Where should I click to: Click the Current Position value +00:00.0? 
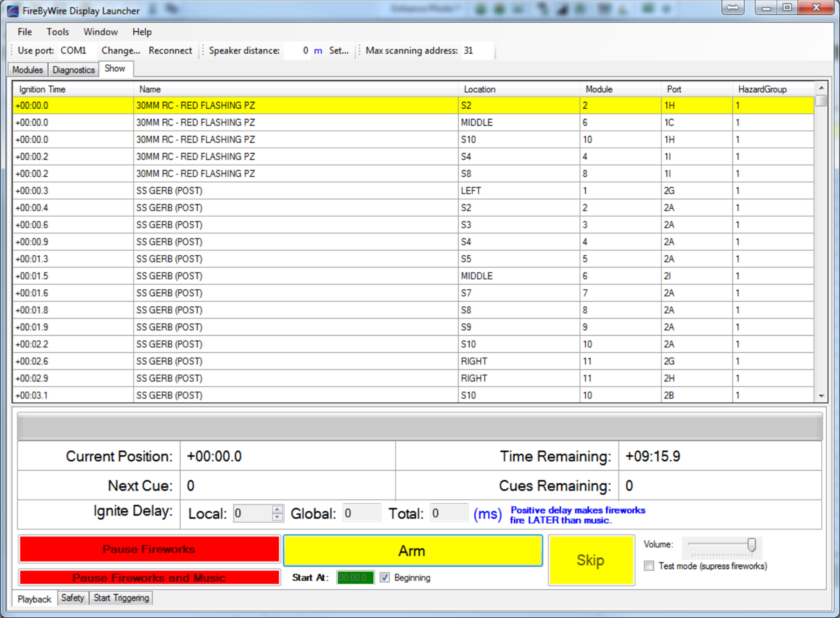(214, 456)
